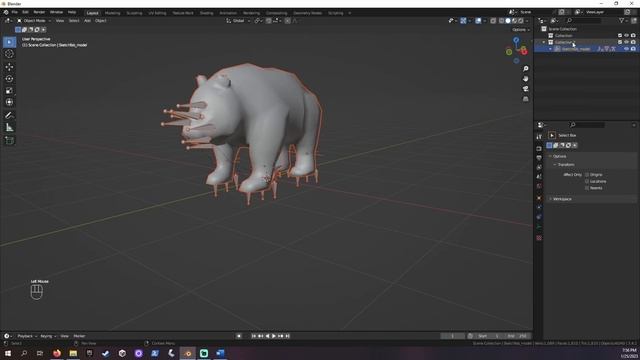Select the Rotate tool
The width and height of the screenshot is (640, 360).
(9, 78)
